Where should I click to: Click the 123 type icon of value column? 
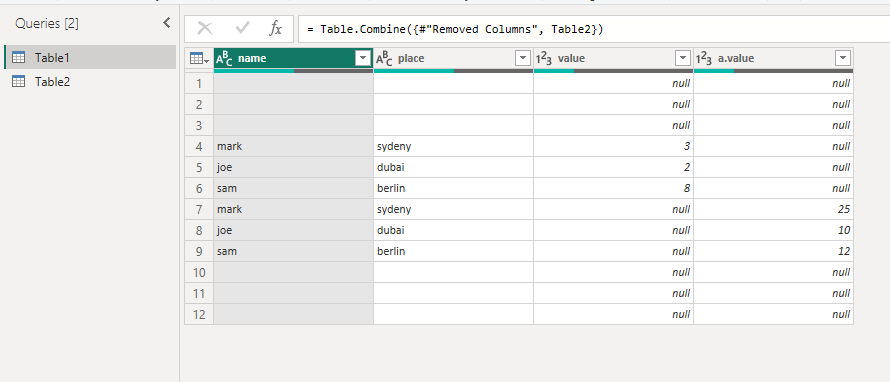(544, 58)
